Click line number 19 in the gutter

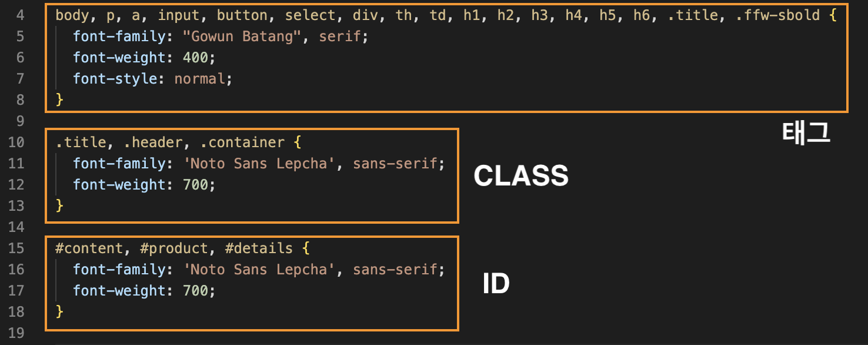click(16, 333)
